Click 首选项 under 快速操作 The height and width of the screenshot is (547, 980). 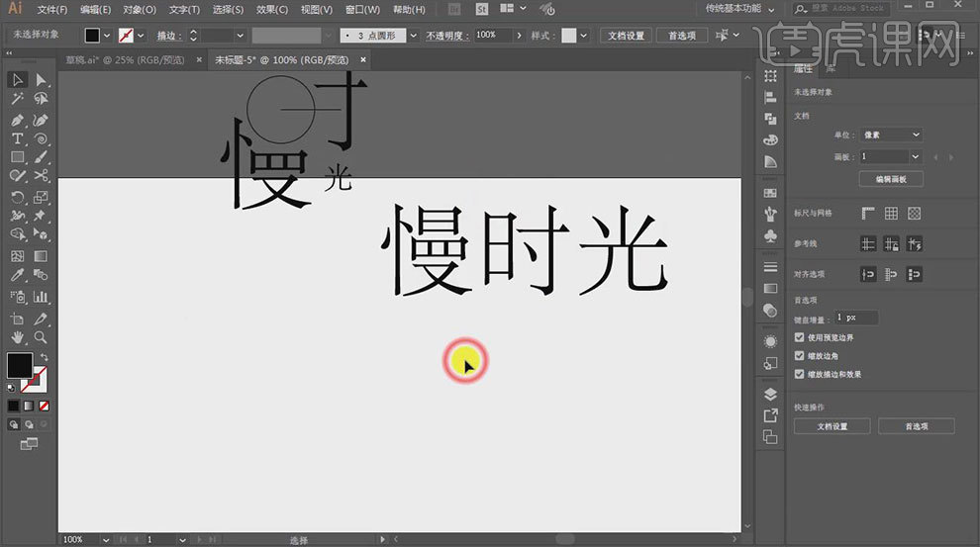coord(917,426)
